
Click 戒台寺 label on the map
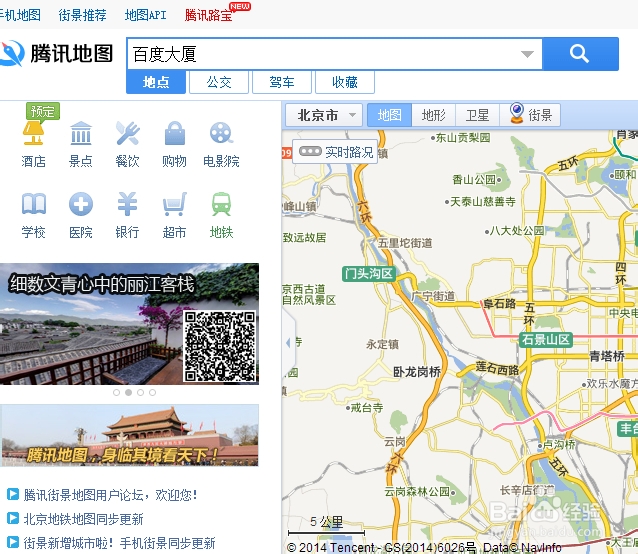point(367,408)
